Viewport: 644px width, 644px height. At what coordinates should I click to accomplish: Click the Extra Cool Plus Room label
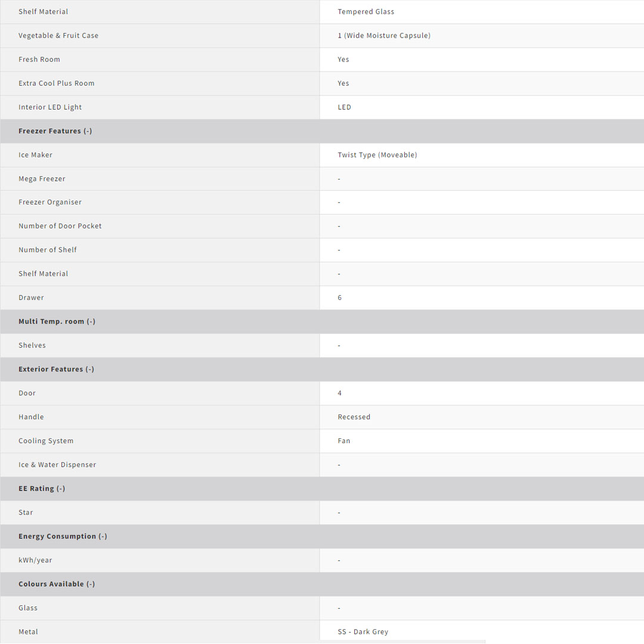56,83
